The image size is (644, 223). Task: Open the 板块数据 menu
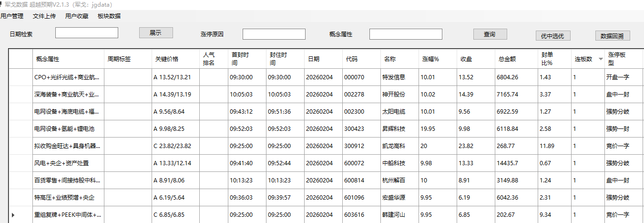[109, 16]
